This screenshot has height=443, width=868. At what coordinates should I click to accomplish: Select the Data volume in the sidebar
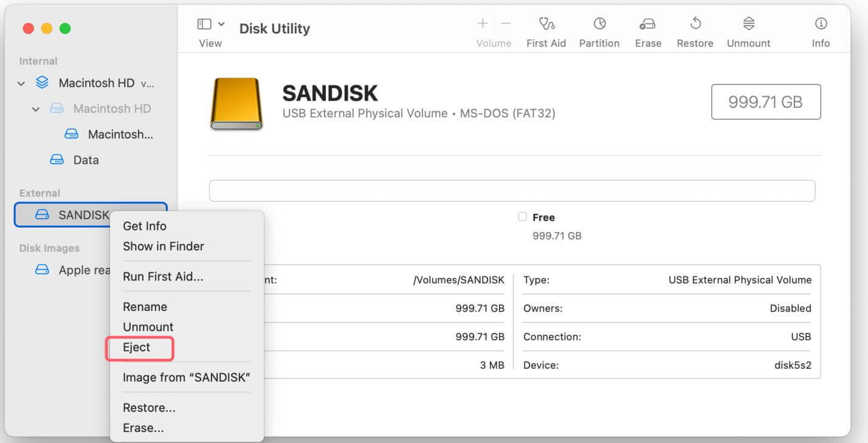pos(87,159)
